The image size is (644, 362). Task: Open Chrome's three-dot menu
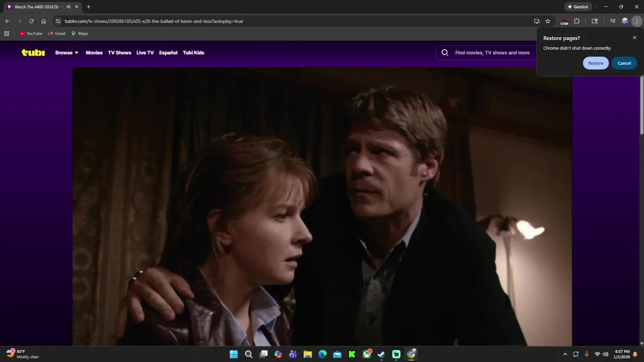point(637,21)
